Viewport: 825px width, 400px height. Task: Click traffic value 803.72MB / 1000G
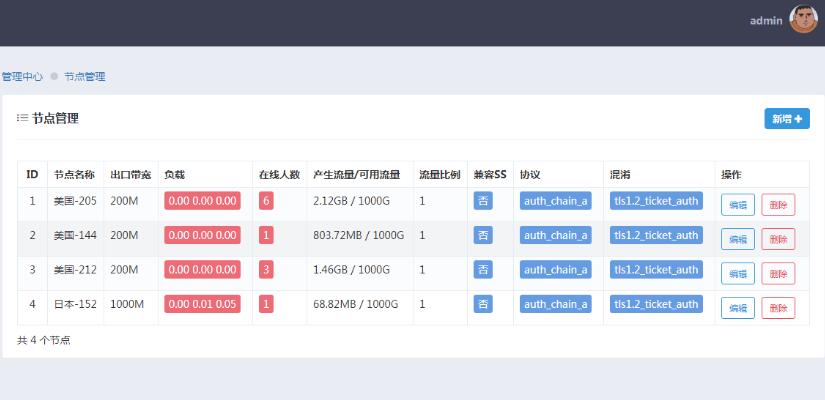[359, 235]
